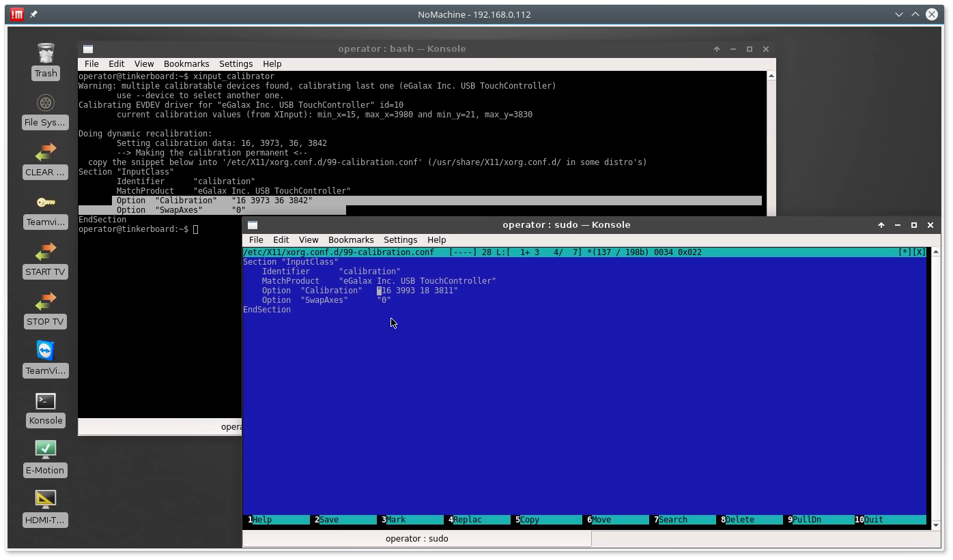Image resolution: width=953 pixels, height=560 pixels.
Task: Click Save in mcedit function bar
Action: [x=329, y=520]
